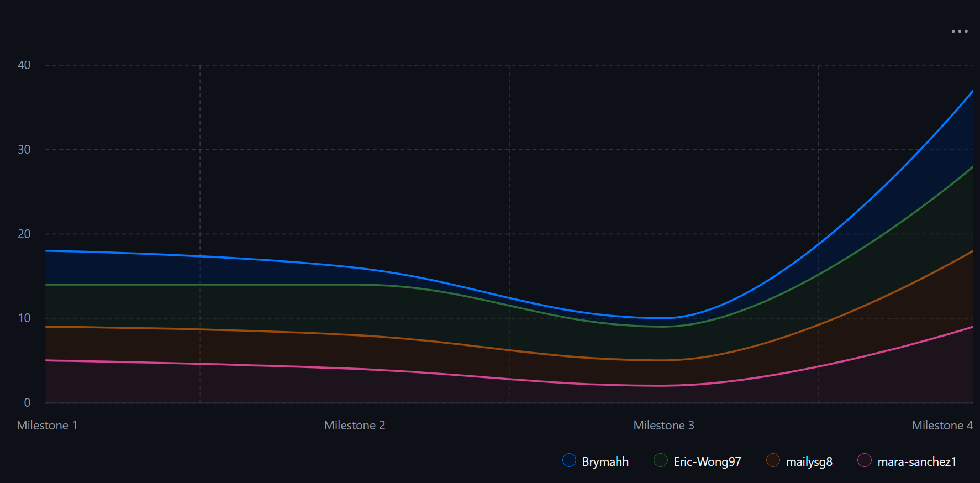Hide the Eric-Wong97 series via its legend name

pyautogui.click(x=707, y=461)
